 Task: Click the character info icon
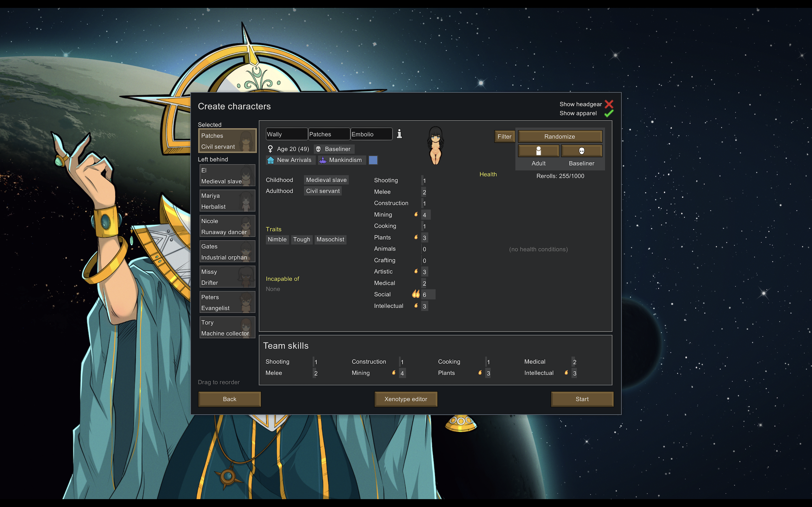(x=399, y=134)
